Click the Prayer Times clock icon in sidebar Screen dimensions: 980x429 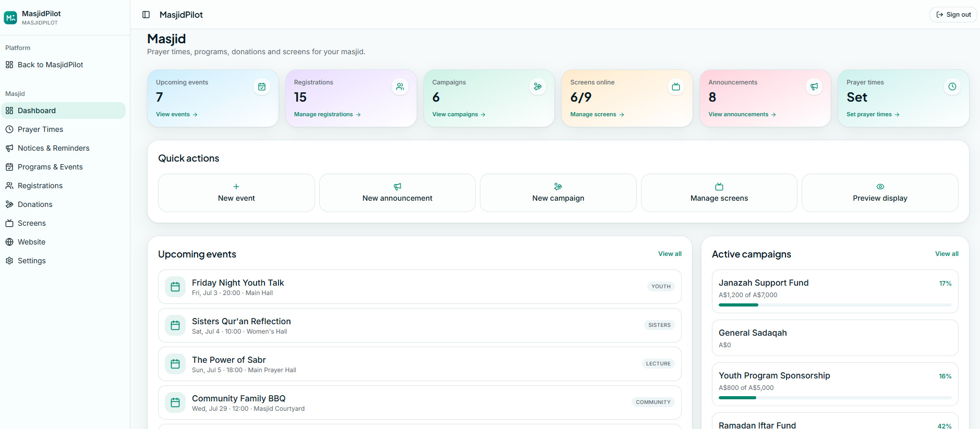click(x=9, y=129)
